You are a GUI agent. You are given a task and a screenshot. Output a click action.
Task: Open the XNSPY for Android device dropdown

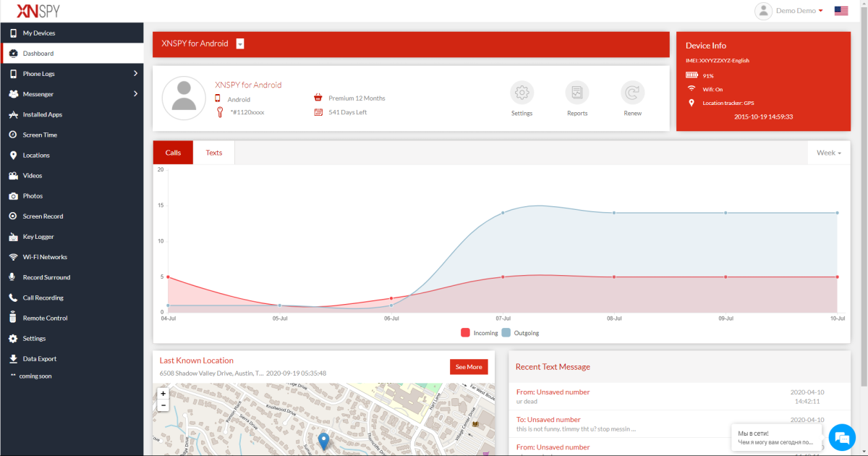[x=240, y=43]
